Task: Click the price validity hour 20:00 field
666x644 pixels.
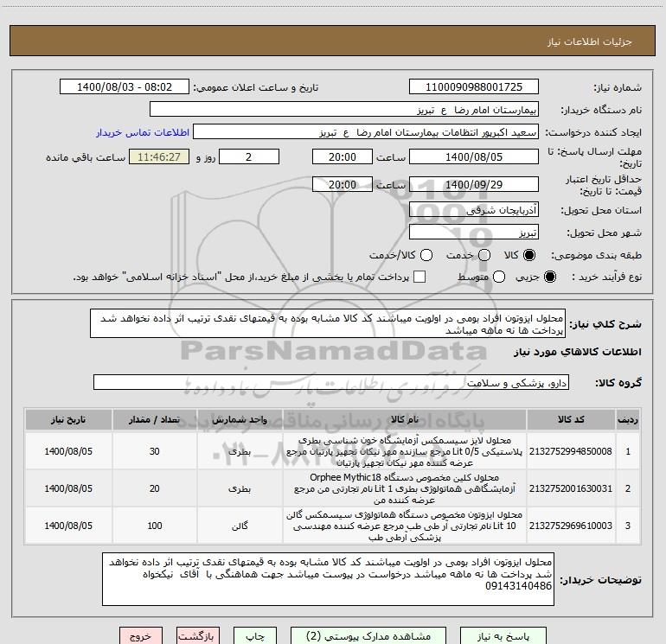Action: [343, 184]
